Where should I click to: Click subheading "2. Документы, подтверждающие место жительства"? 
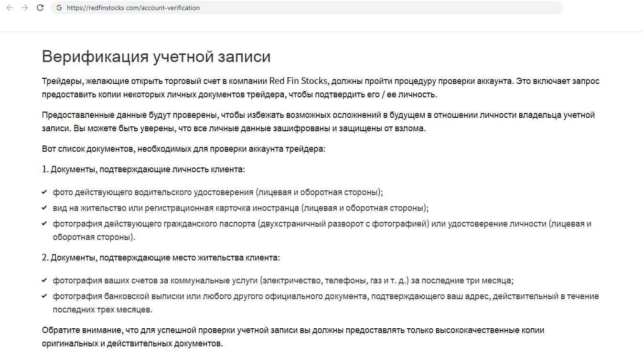click(x=161, y=258)
